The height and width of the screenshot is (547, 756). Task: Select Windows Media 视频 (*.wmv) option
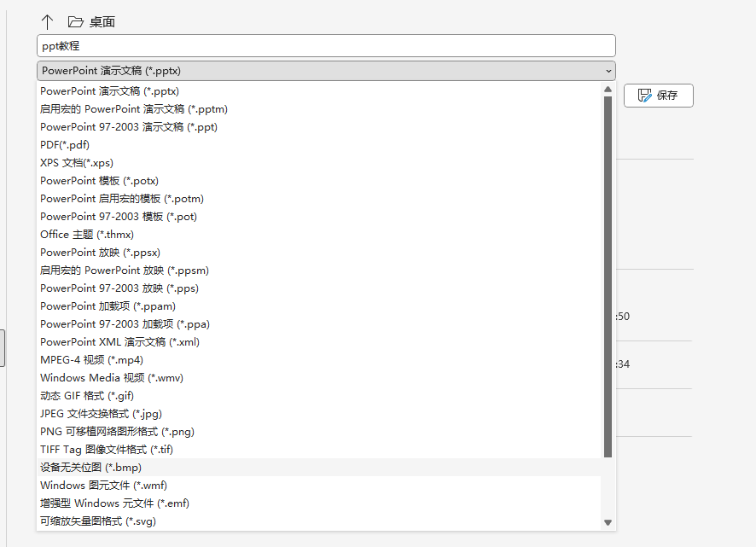(x=111, y=378)
